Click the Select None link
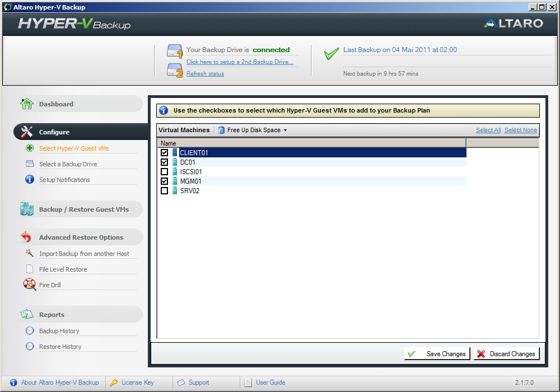This screenshot has height=392, width=560. click(x=521, y=130)
